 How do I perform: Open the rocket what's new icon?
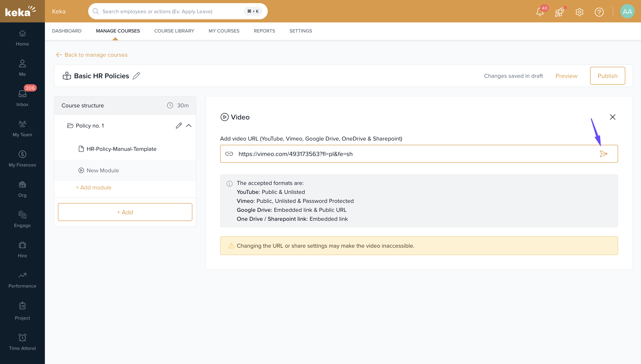tap(559, 12)
